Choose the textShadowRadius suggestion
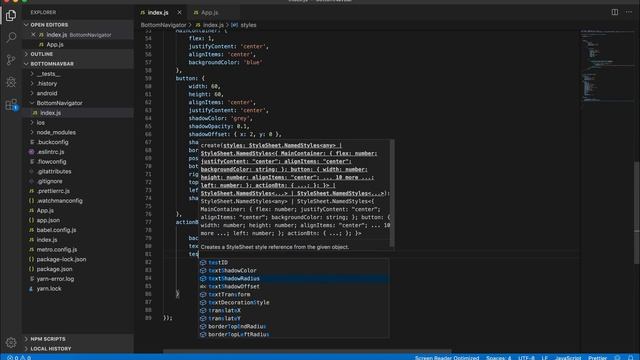The width and height of the screenshot is (640, 360). tap(294, 278)
